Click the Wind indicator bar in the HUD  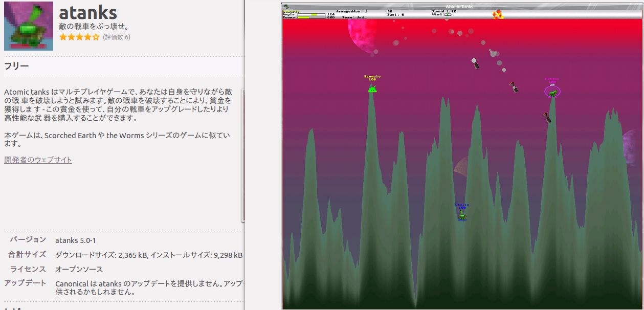tap(448, 15)
